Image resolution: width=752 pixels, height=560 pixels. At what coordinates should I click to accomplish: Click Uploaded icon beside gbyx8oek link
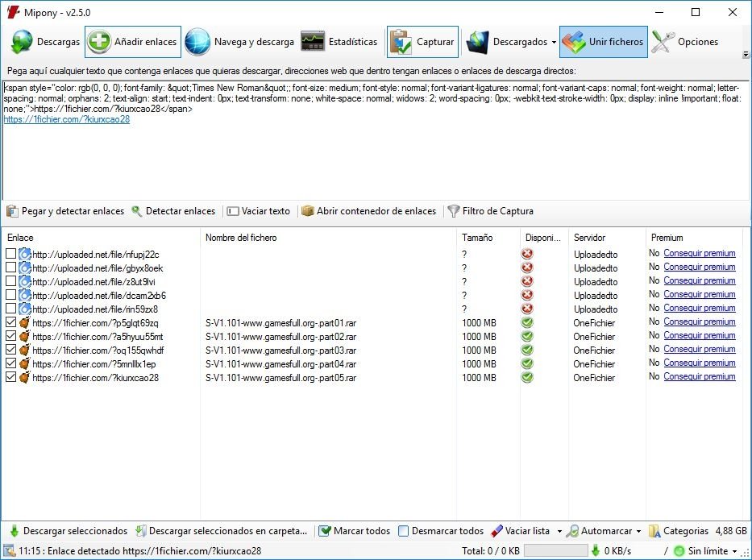pos(24,268)
